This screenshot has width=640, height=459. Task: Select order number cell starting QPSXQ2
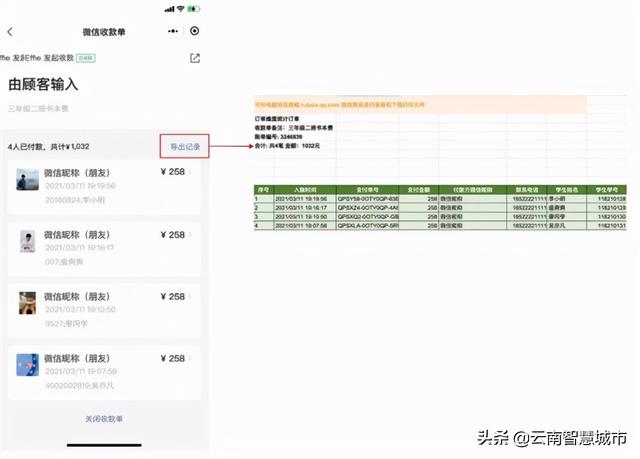tap(367, 217)
